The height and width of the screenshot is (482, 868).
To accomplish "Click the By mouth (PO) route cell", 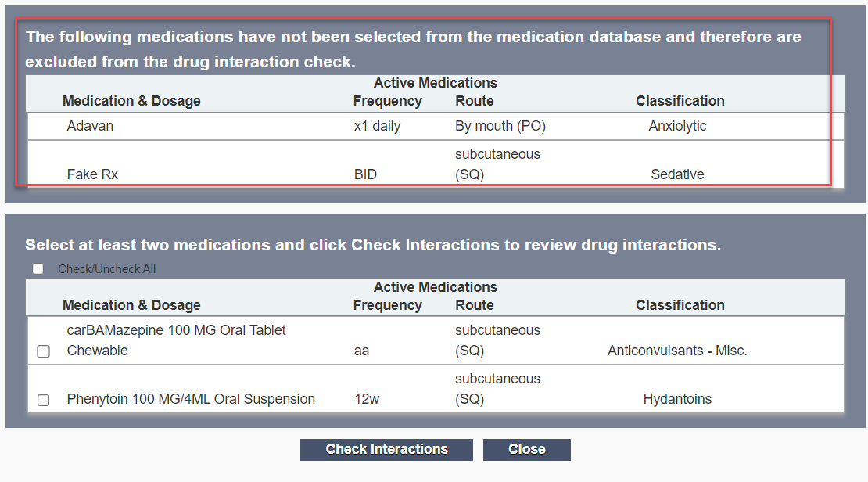I will click(500, 126).
